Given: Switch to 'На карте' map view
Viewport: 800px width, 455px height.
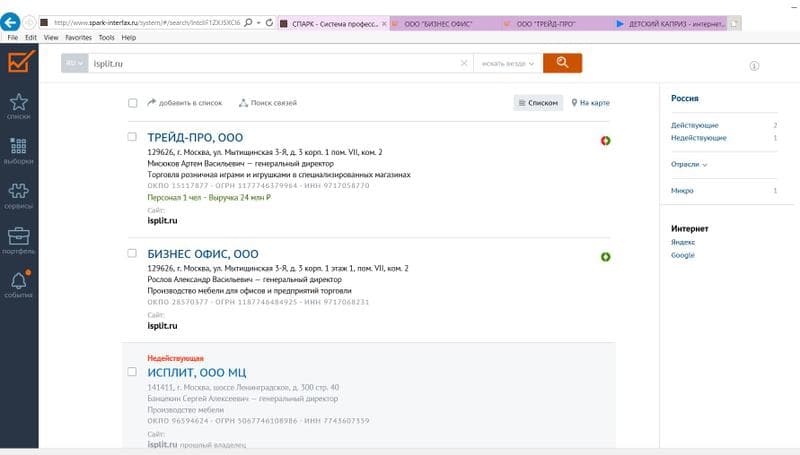Looking at the screenshot, I should 590,103.
